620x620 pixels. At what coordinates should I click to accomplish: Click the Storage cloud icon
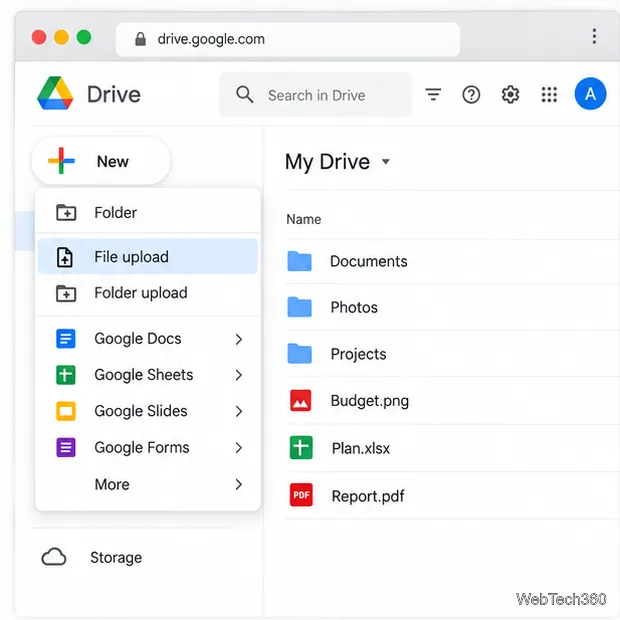[x=54, y=557]
